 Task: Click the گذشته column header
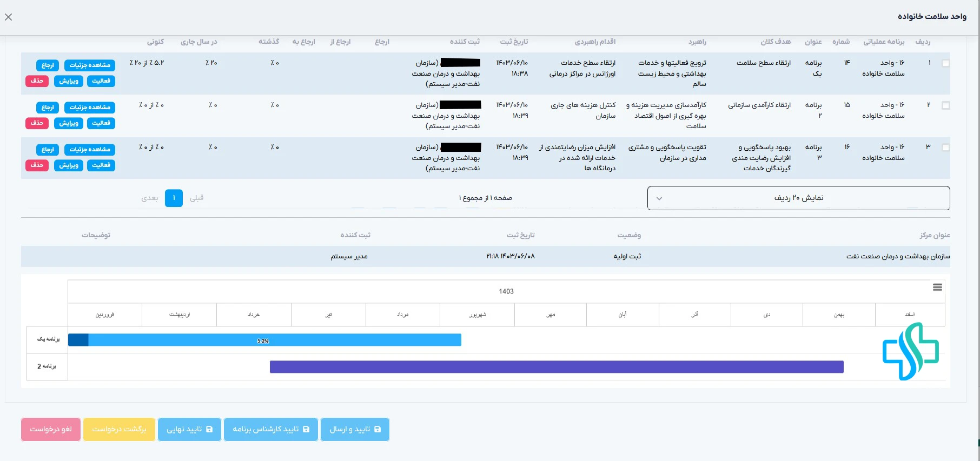tap(269, 42)
